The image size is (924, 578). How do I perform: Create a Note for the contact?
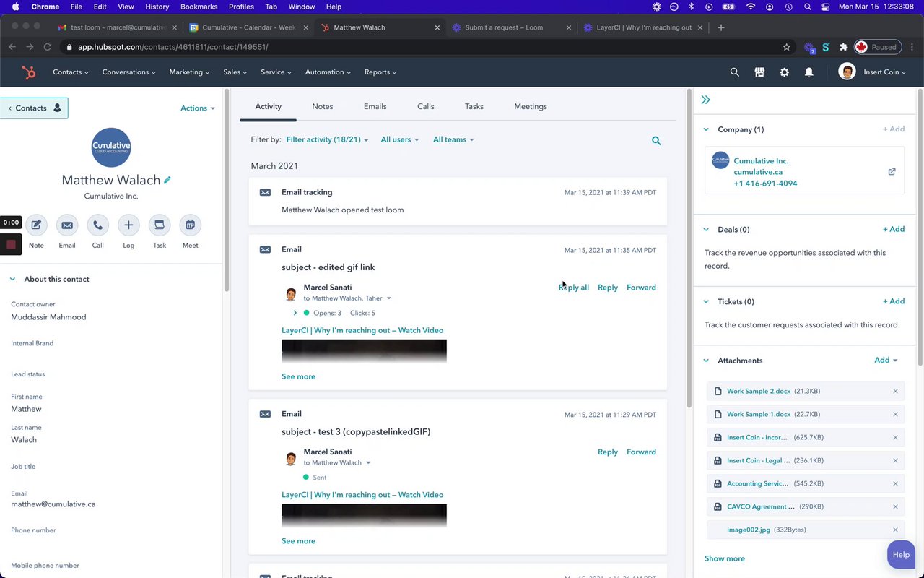coord(36,225)
